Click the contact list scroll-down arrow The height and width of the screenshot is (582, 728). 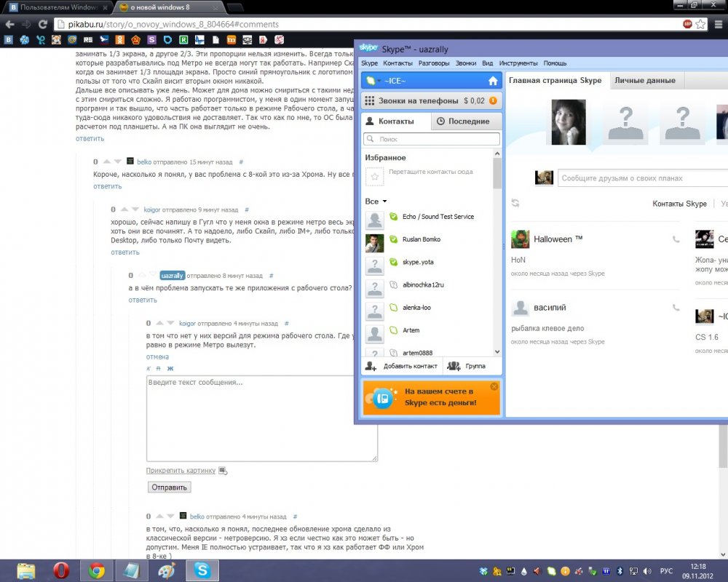click(x=496, y=352)
